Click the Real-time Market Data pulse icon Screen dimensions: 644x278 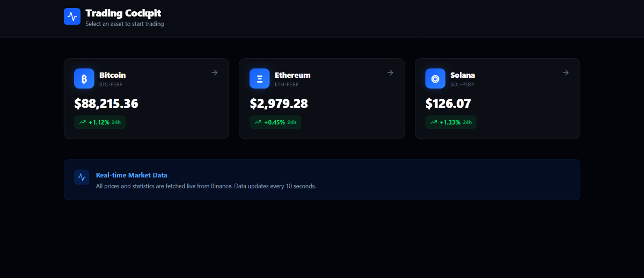click(x=82, y=177)
